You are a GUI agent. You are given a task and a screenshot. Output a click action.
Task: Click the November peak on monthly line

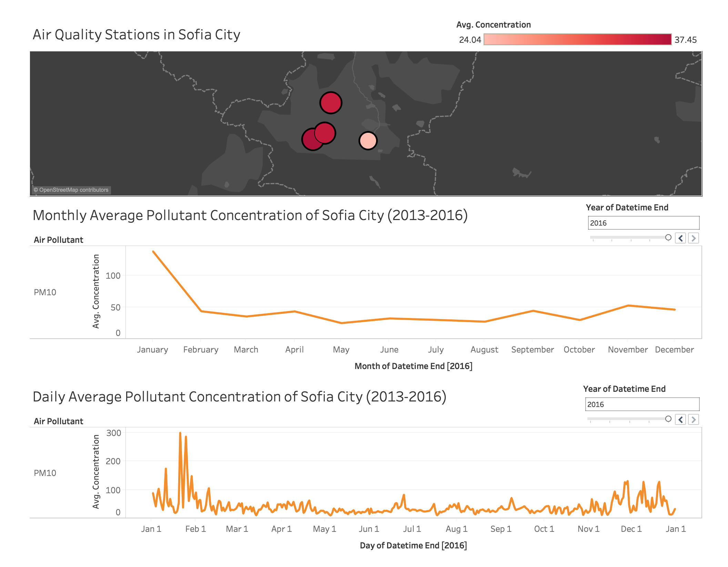(628, 306)
